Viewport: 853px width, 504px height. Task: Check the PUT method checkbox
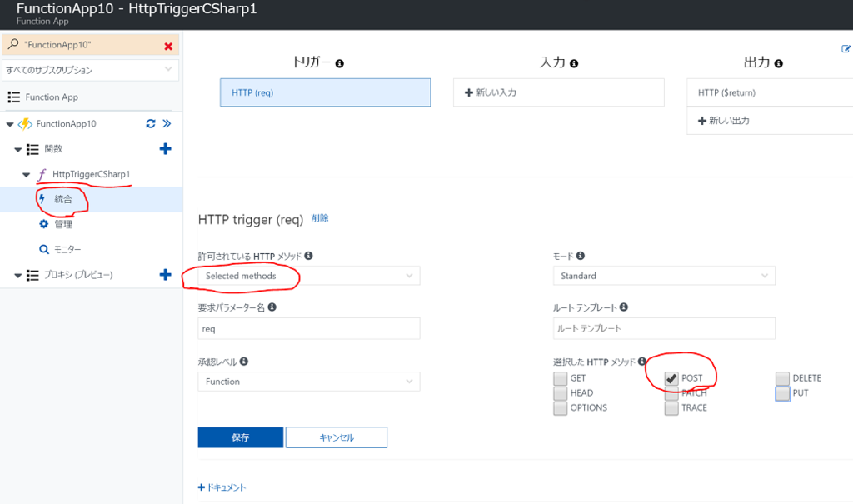point(782,393)
